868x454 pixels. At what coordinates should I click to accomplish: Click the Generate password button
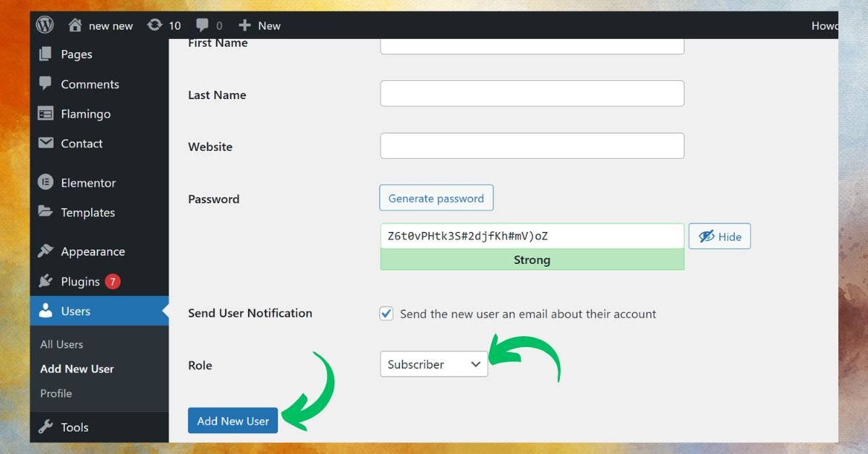pyautogui.click(x=436, y=198)
